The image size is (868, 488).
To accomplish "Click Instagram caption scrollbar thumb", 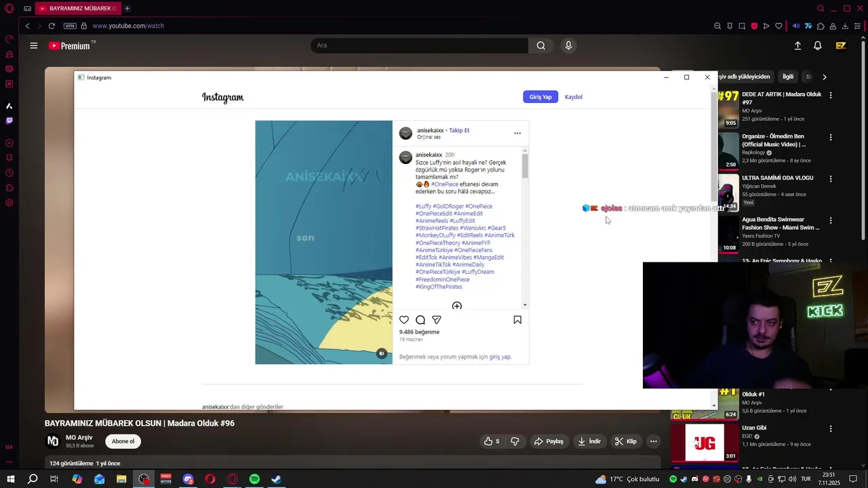I will [x=525, y=166].
